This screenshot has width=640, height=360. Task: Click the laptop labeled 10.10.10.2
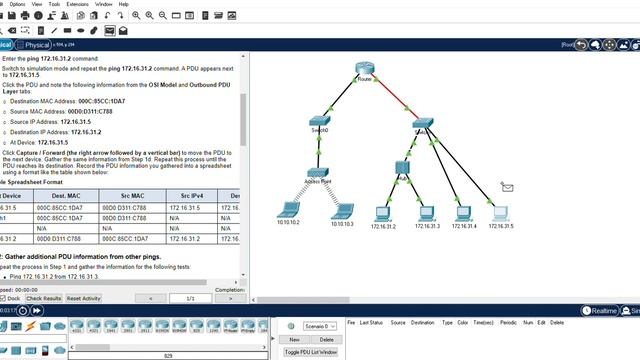point(289,210)
